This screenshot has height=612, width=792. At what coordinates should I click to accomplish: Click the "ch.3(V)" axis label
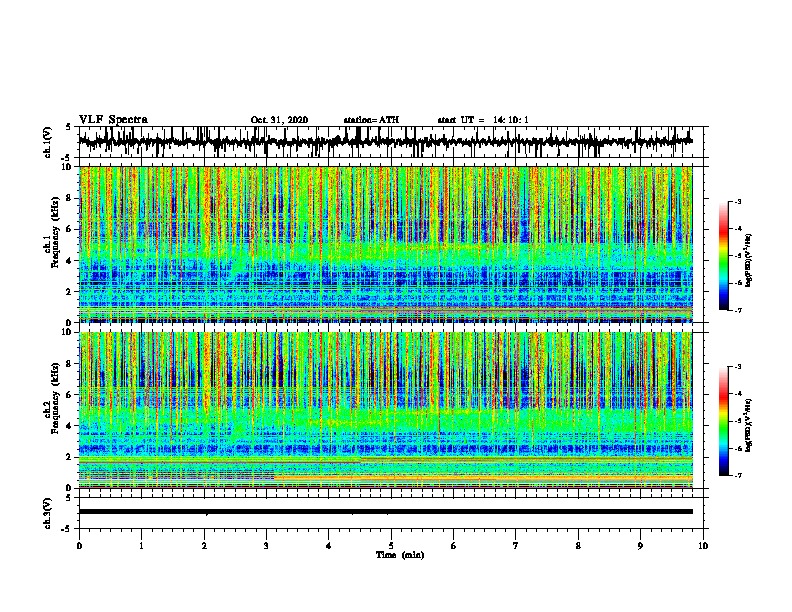[x=48, y=513]
